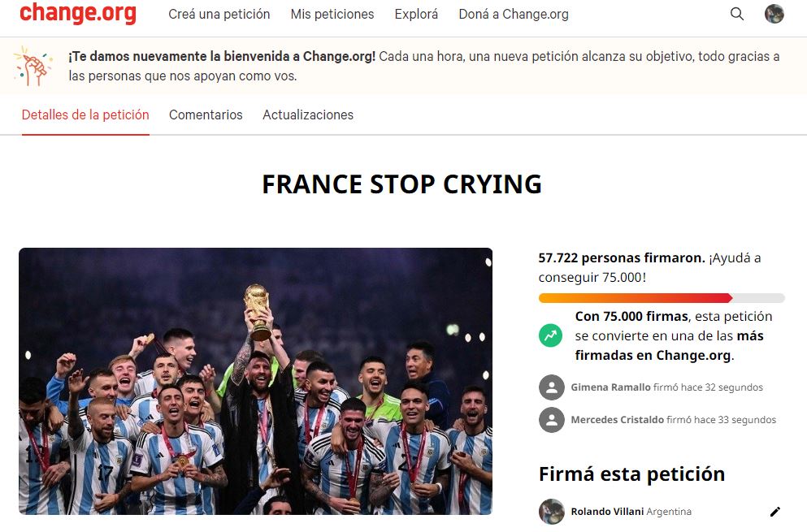Screen dimensions: 807x532
Task: Click the change.org logo
Action: (78, 13)
